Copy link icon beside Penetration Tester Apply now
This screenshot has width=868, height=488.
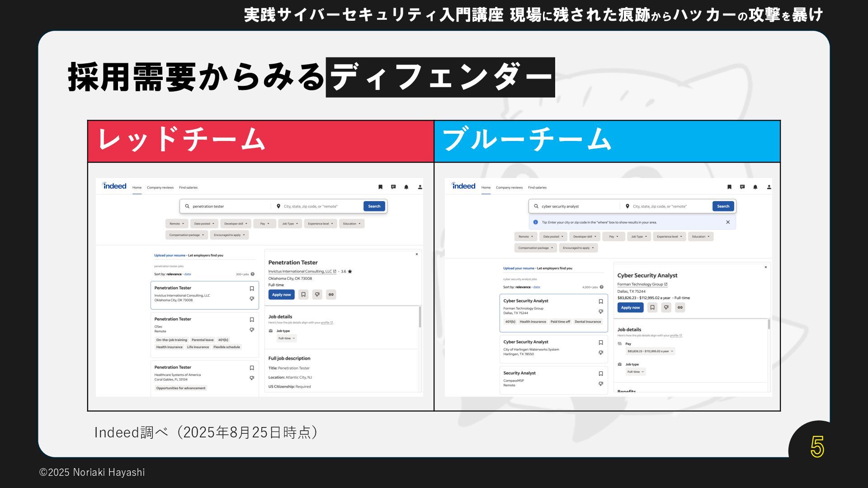click(x=331, y=295)
